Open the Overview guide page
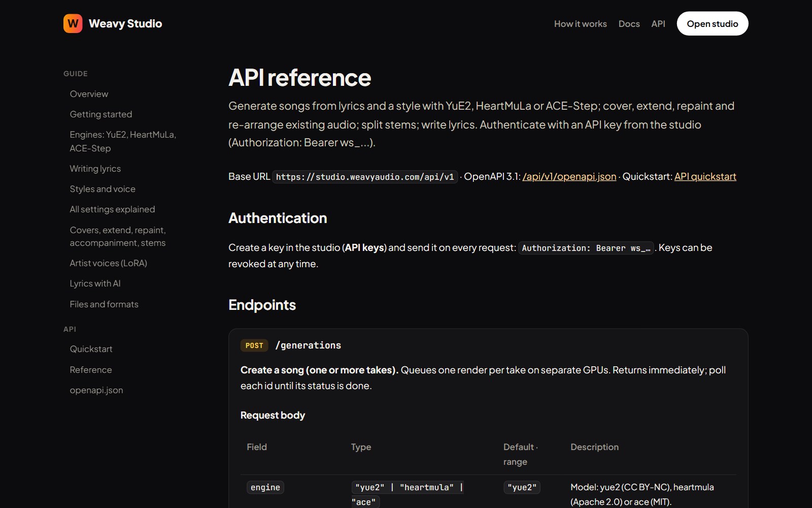812x508 pixels. tap(89, 94)
